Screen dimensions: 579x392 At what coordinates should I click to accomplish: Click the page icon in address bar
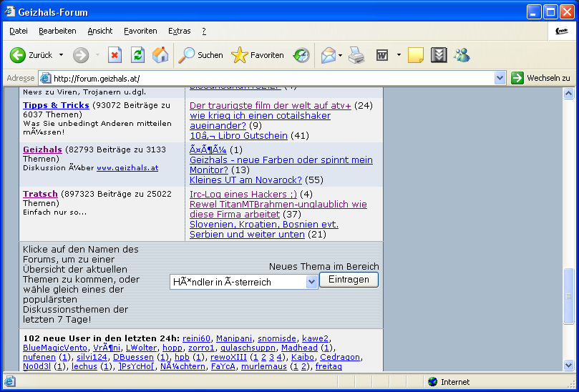[45, 78]
